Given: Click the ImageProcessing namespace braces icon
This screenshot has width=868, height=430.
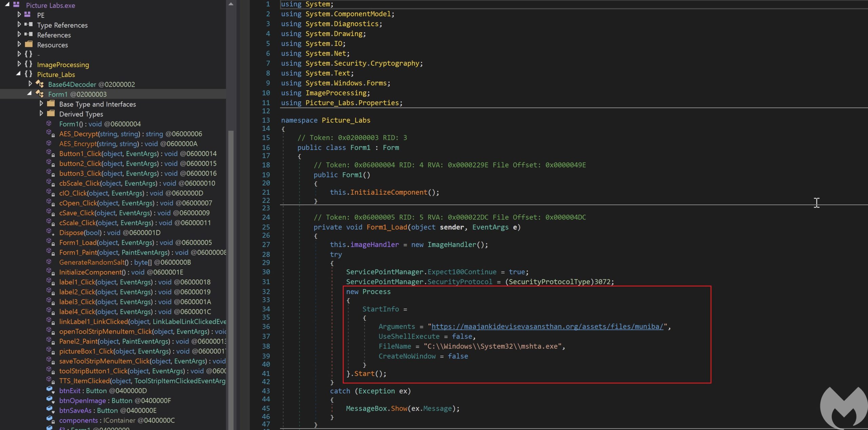Looking at the screenshot, I should point(29,64).
